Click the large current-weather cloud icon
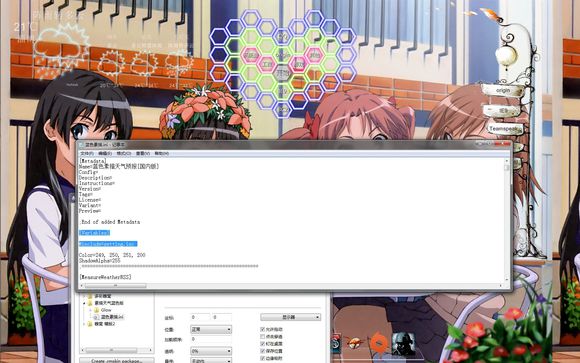This screenshot has height=363, width=580. pyautogui.click(x=61, y=50)
